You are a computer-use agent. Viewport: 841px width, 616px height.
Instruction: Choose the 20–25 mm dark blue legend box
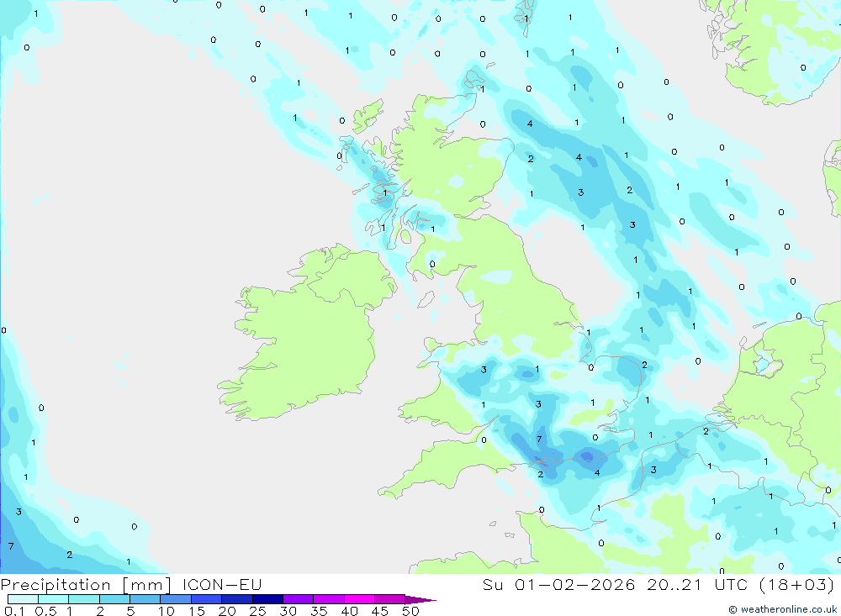[237, 599]
